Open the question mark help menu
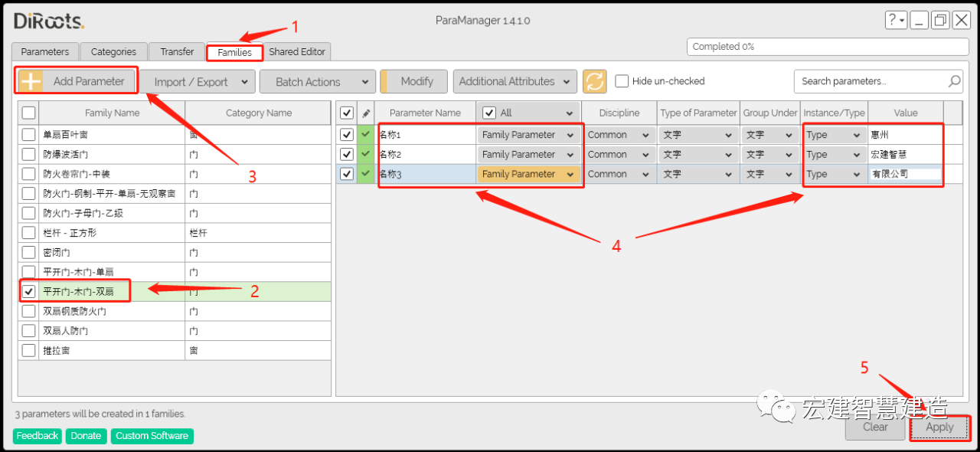Viewport: 980px width, 452px height. 897,21
